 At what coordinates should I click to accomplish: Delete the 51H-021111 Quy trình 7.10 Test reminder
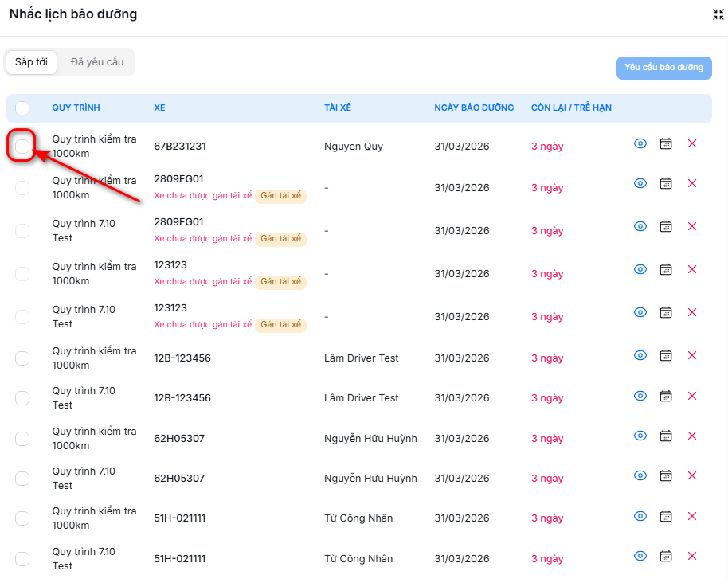point(691,556)
